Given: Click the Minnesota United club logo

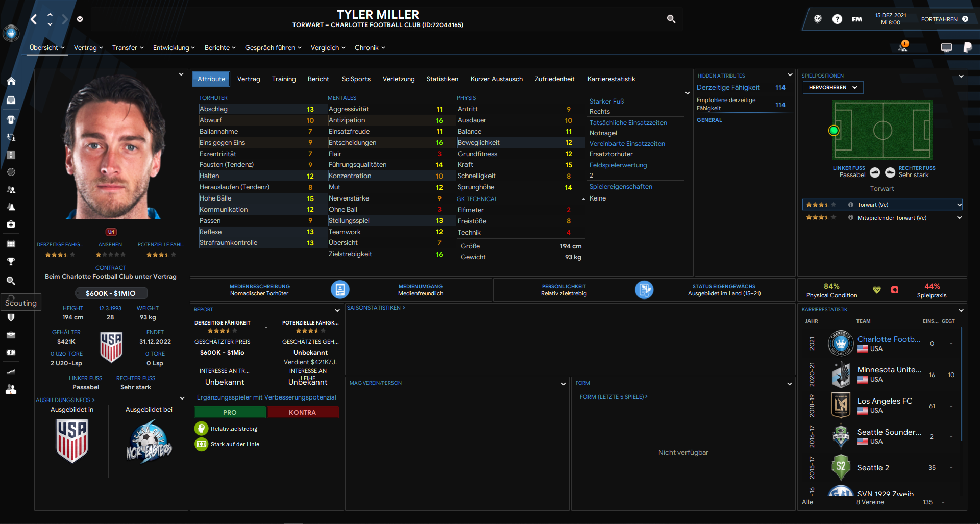Looking at the screenshot, I should point(841,375).
